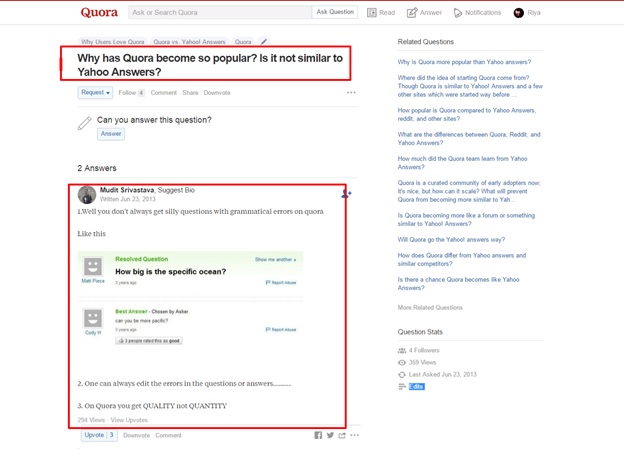The image size is (624, 449).
Task: Open the answer's more options ellipsis
Action: coord(355,435)
